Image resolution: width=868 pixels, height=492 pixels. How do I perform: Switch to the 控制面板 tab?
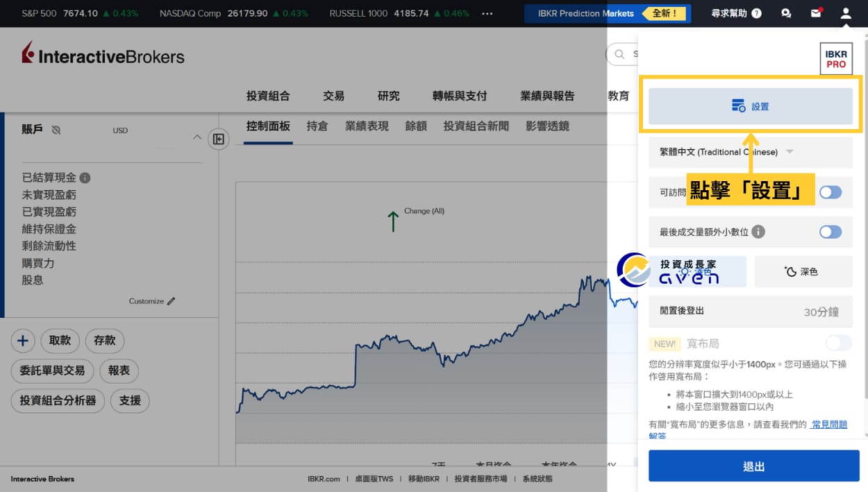[268, 126]
